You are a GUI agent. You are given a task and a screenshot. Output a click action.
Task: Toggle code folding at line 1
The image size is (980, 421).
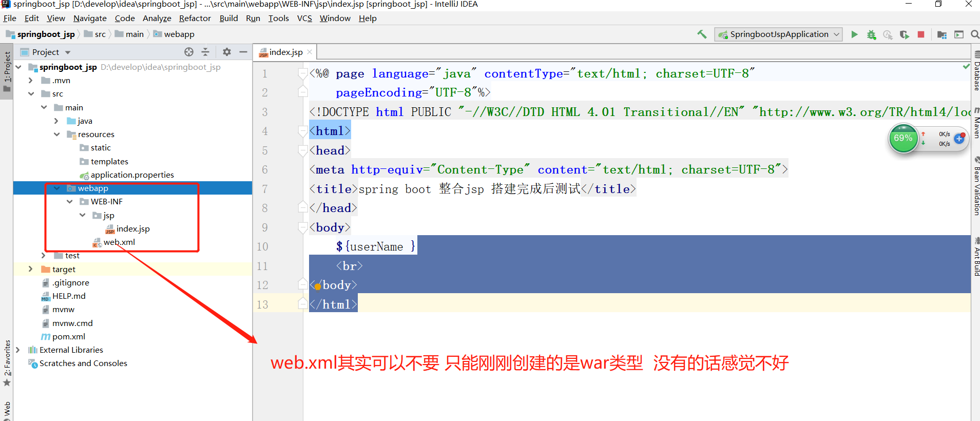click(x=303, y=73)
